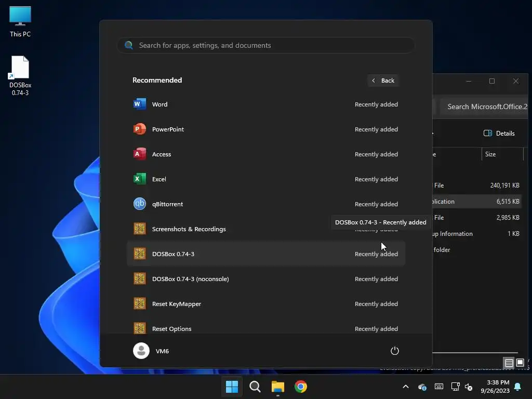This screenshot has width=532, height=399.
Task: Open Word from the Recommended list
Action: [x=266, y=104]
